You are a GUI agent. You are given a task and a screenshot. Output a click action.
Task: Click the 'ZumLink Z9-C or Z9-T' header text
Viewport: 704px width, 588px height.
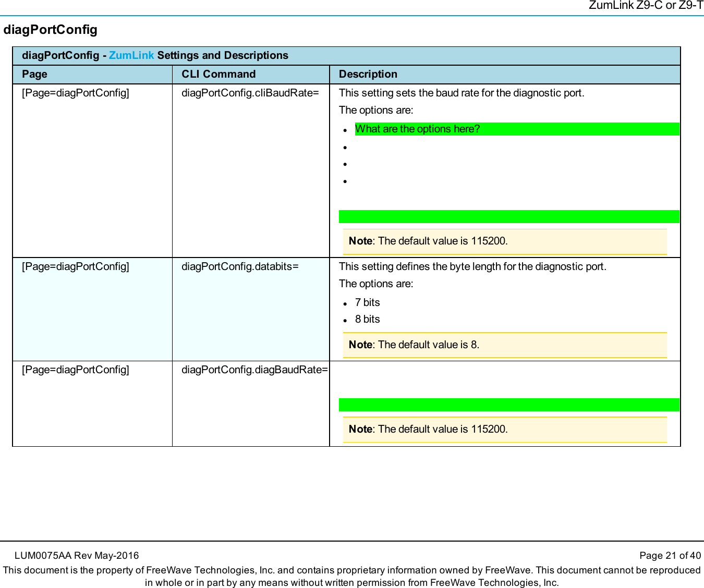[x=646, y=6]
